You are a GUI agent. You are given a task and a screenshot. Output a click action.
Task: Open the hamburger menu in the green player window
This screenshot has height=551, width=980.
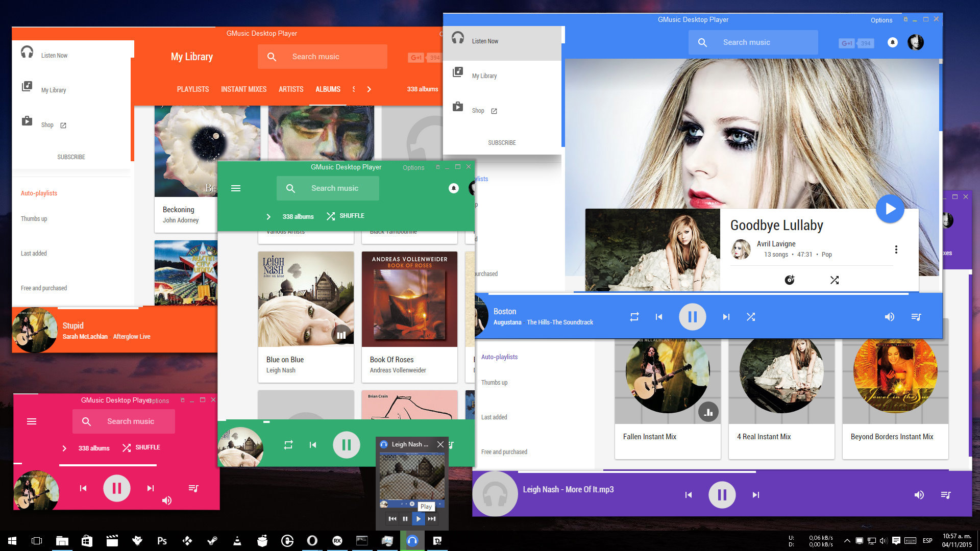pos(236,188)
